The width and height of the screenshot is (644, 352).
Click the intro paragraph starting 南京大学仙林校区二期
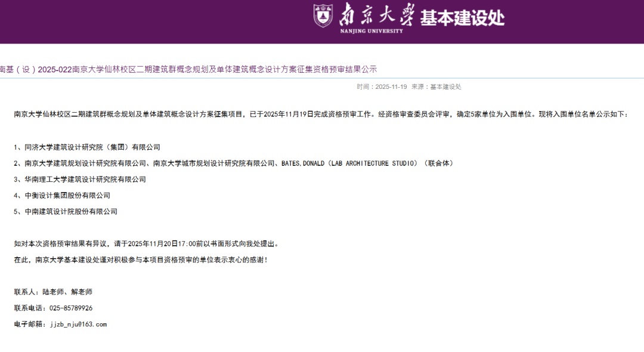point(321,114)
